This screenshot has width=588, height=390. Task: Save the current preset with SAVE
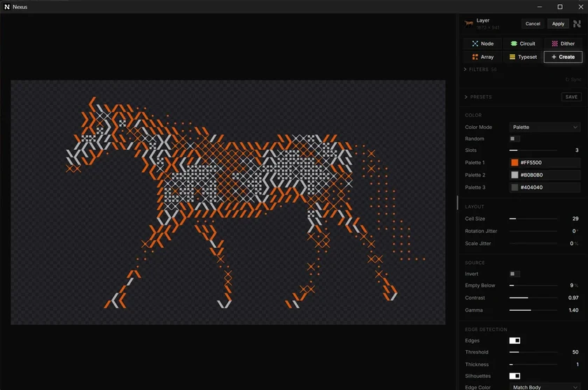tap(571, 97)
